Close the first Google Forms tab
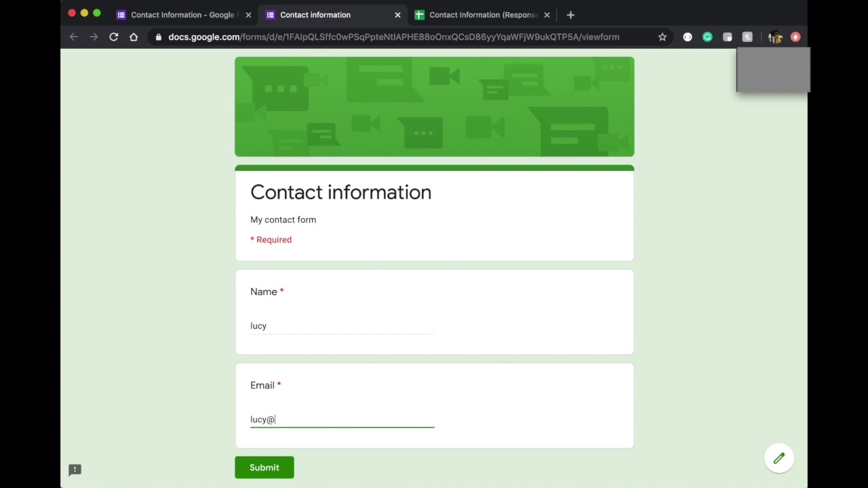The width and height of the screenshot is (868, 488). coord(248,15)
